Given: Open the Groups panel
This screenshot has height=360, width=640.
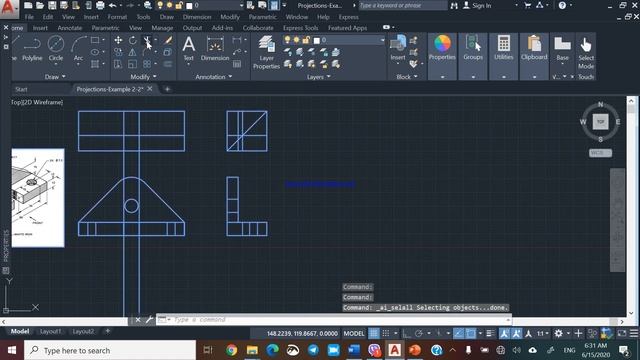Looking at the screenshot, I should pos(473,48).
